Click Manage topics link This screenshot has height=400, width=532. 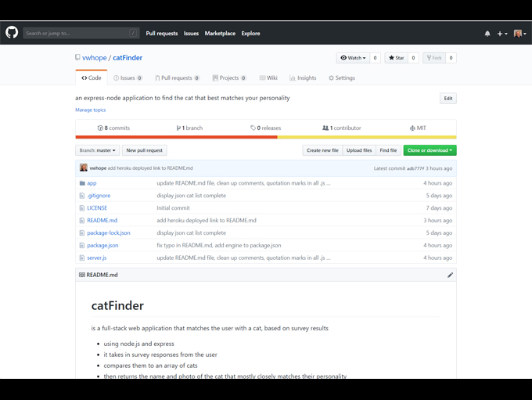point(90,110)
